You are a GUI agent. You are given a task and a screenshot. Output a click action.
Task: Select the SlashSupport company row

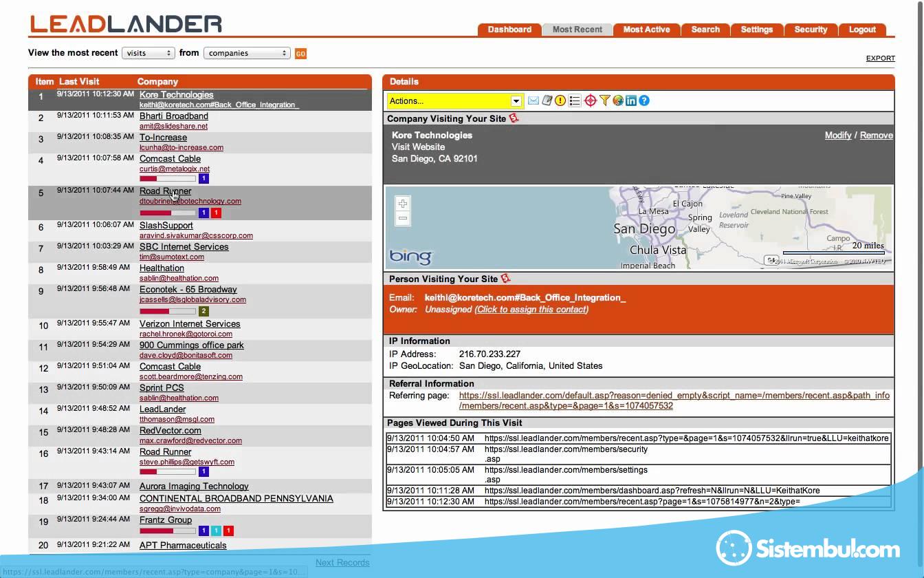tap(166, 226)
